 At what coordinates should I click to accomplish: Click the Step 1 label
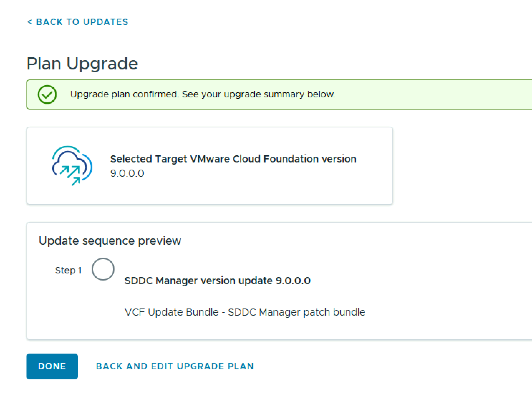point(68,270)
